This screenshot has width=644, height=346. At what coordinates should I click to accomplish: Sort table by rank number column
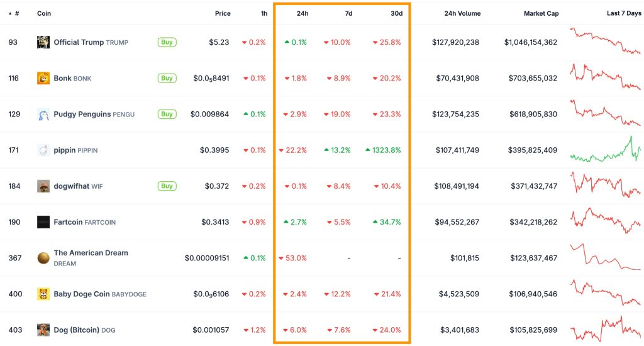pos(15,13)
